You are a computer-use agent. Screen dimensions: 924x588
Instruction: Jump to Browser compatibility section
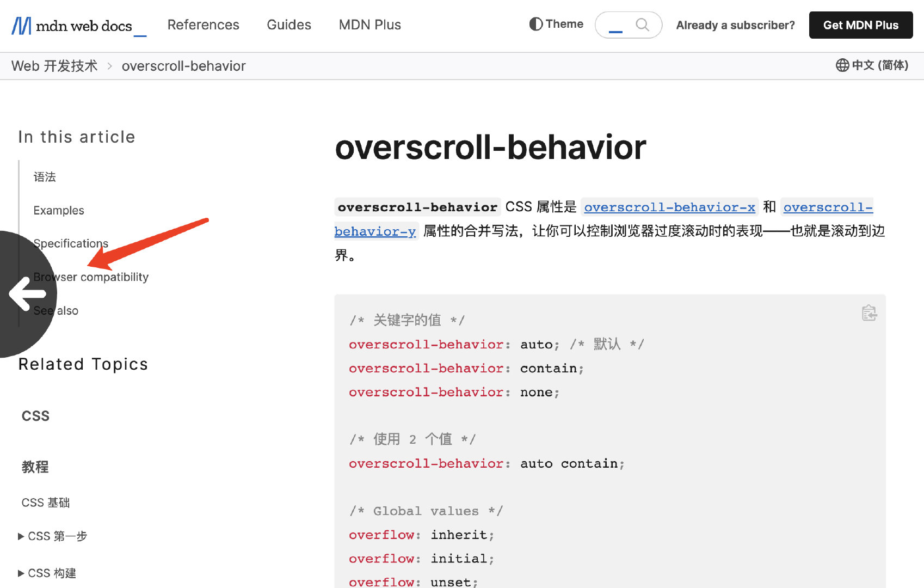coord(91,277)
